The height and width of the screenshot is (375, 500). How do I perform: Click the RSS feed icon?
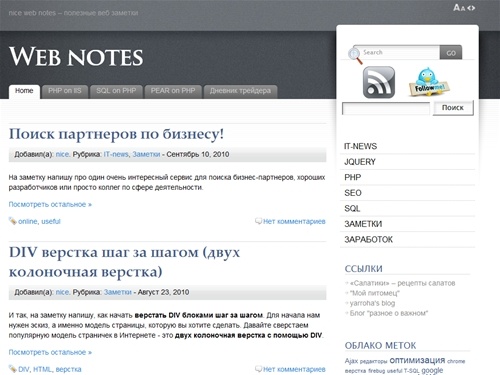[x=379, y=82]
